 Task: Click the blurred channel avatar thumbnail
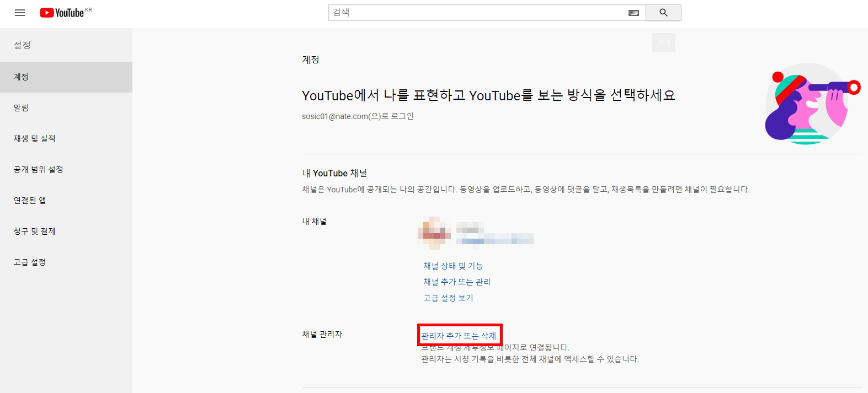(434, 233)
